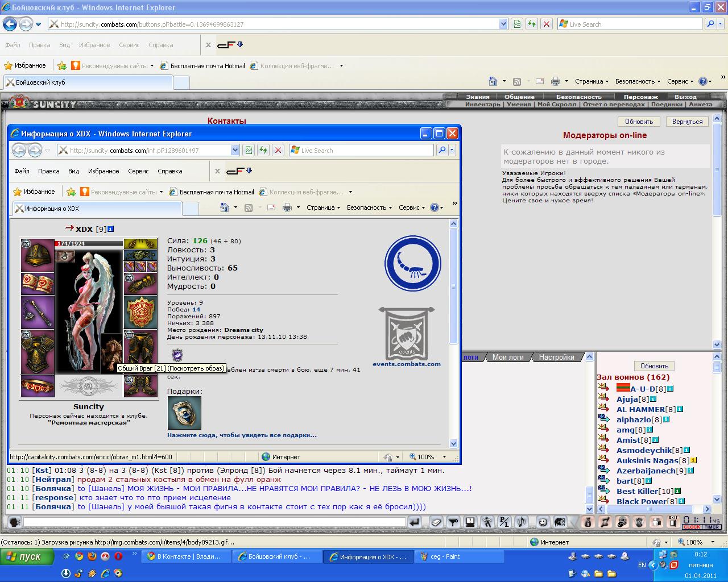
Task: Switch to the Мои логи tab
Action: (x=508, y=357)
